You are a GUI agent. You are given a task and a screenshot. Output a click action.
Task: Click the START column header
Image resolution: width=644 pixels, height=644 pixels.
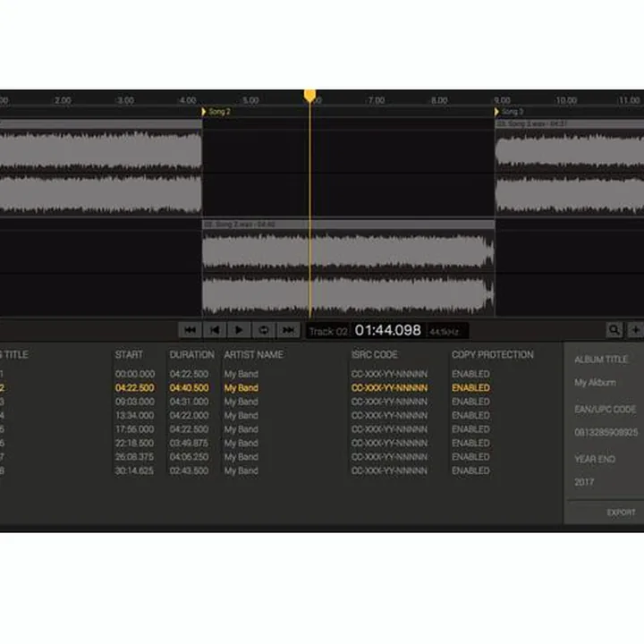coord(129,355)
